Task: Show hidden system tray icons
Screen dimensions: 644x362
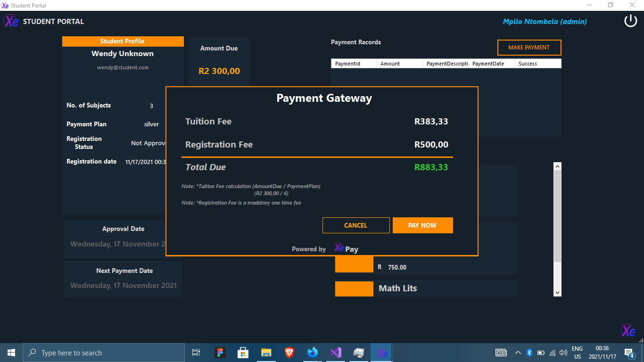Action: click(518, 353)
